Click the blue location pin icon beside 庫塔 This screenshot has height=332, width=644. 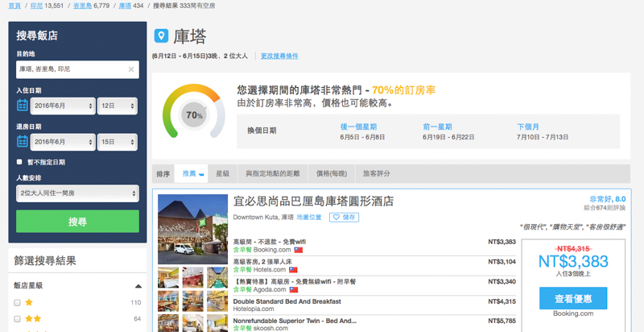pyautogui.click(x=161, y=35)
